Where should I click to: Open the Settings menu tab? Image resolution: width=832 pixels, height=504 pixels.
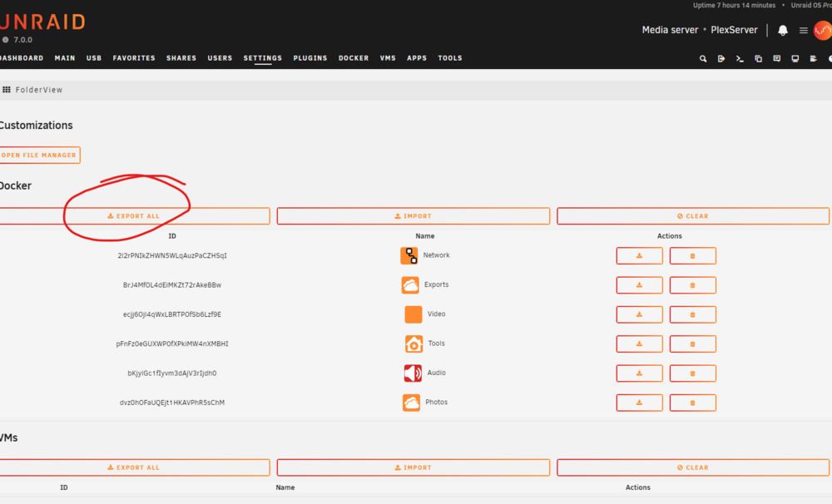tap(263, 58)
